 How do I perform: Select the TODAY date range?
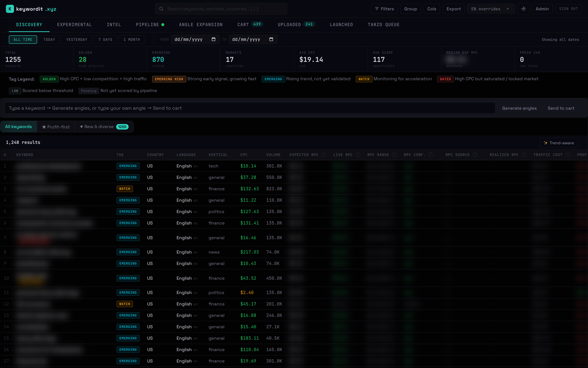pos(49,39)
